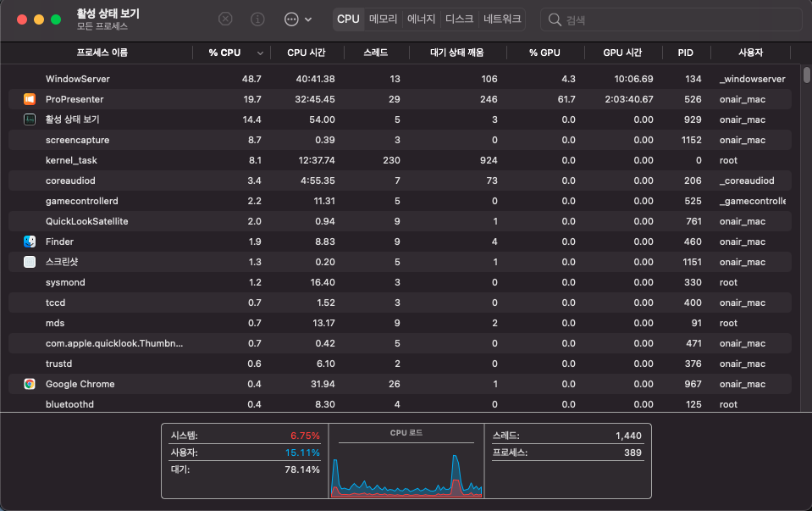The image size is (812, 511).
Task: Select the trustd process row
Action: pos(400,364)
